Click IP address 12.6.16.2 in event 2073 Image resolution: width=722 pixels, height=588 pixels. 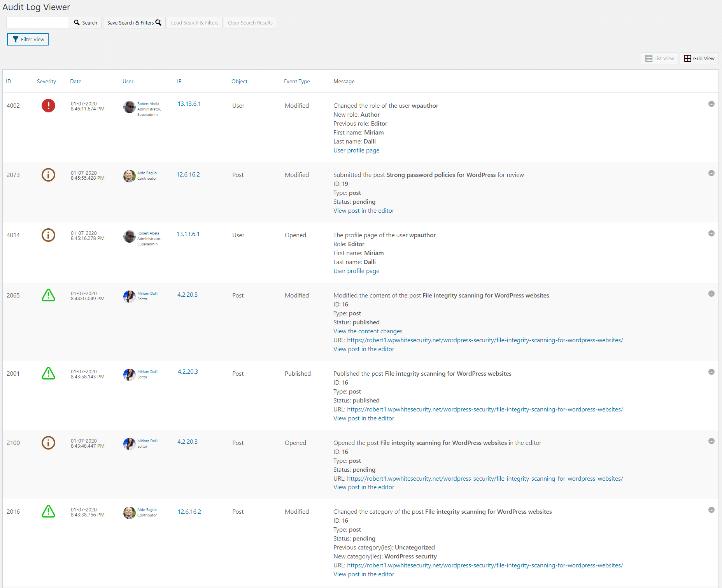pyautogui.click(x=188, y=174)
